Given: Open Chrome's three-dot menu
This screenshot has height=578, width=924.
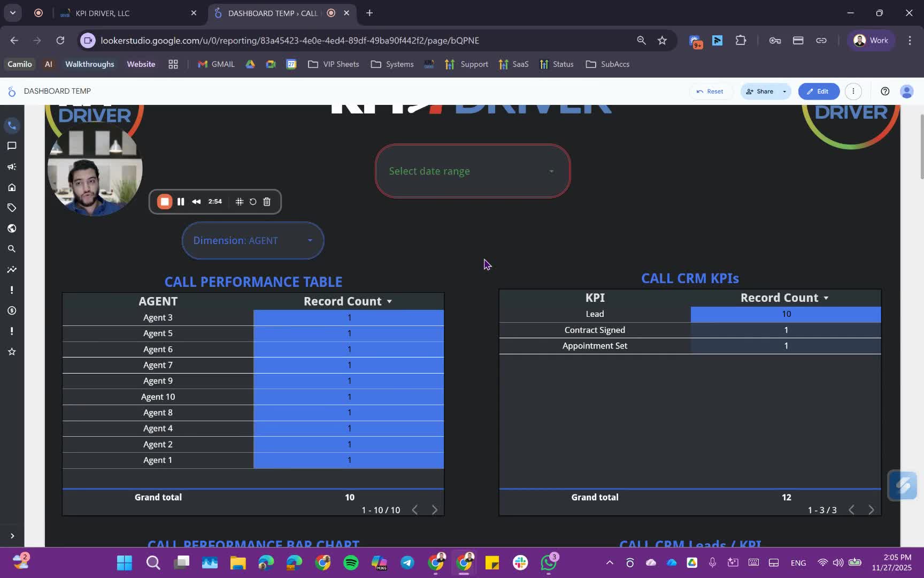Looking at the screenshot, I should coord(910,41).
